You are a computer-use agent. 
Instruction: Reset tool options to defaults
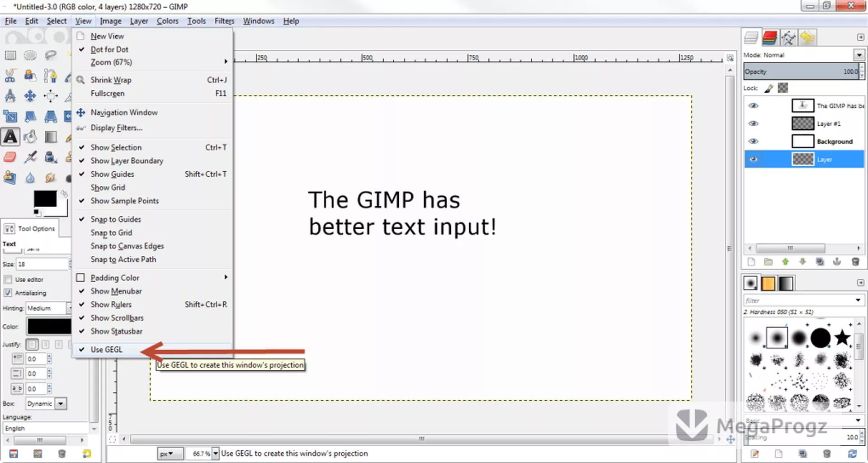coord(86,454)
